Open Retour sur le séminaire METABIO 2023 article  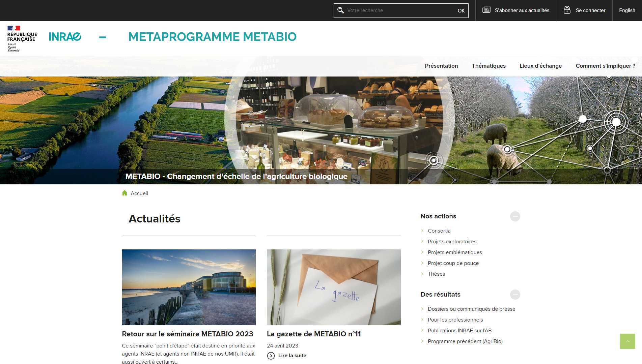click(x=187, y=334)
